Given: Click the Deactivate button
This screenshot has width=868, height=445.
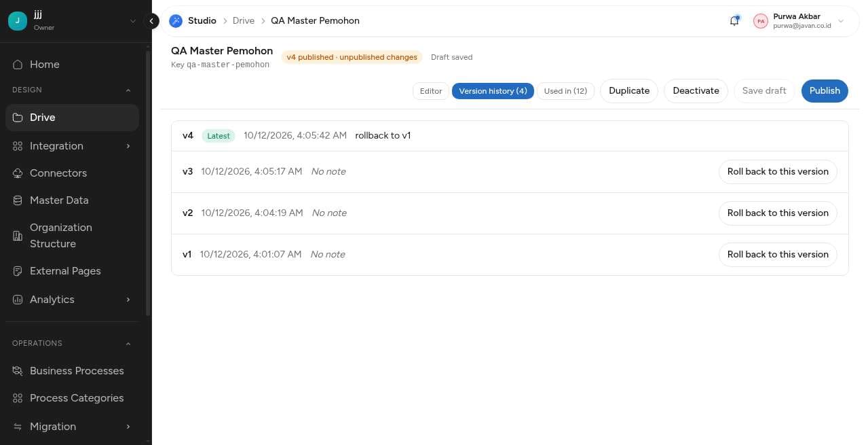Looking at the screenshot, I should pyautogui.click(x=696, y=91).
